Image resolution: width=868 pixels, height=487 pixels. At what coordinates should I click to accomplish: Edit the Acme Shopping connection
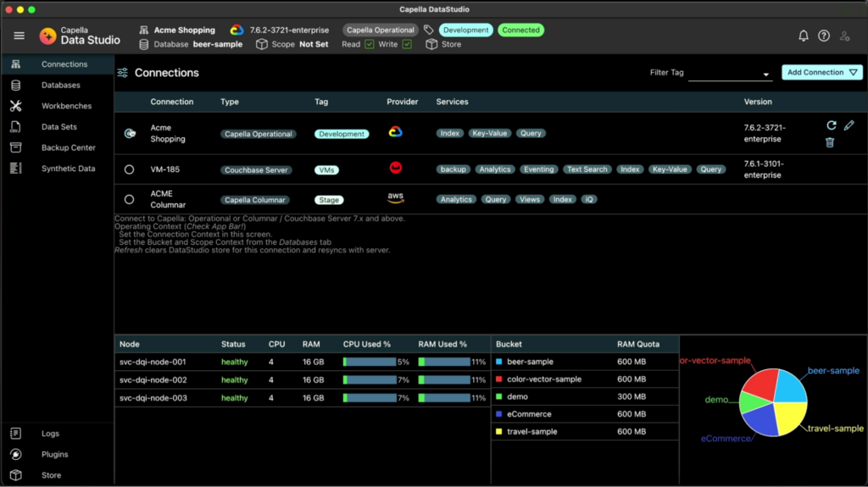point(849,125)
